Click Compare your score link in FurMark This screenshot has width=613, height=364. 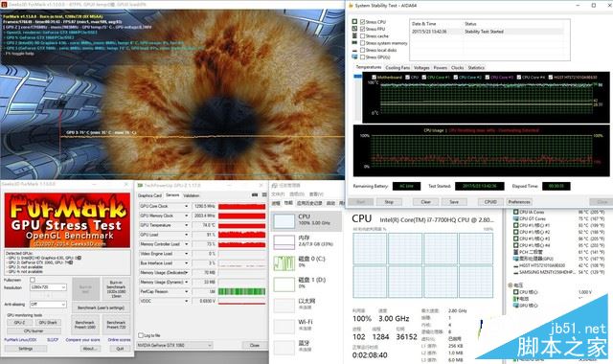click(x=83, y=340)
